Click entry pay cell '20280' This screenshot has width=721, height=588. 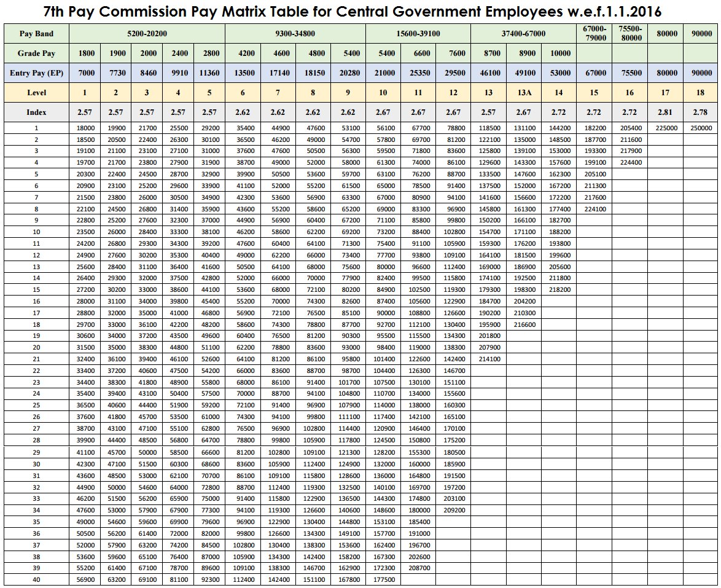(x=349, y=73)
